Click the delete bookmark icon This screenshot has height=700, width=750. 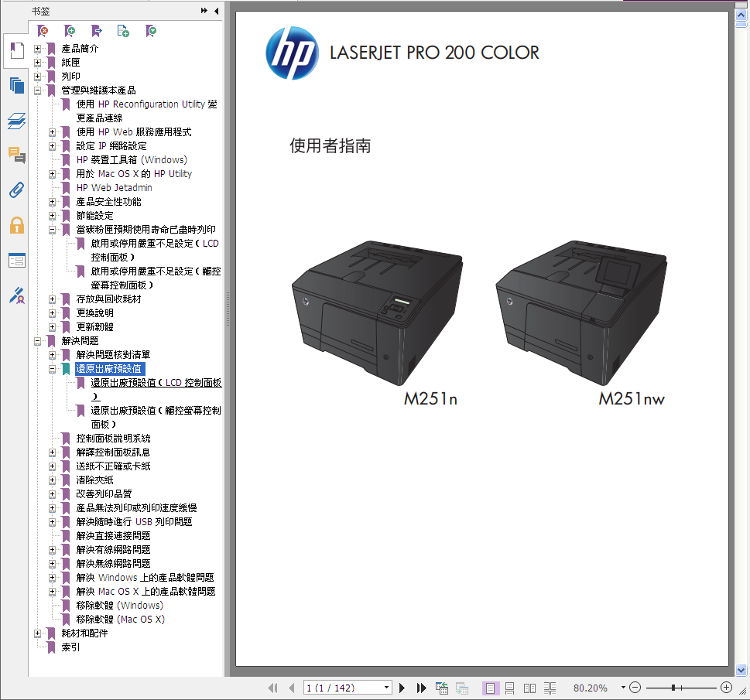(43, 31)
